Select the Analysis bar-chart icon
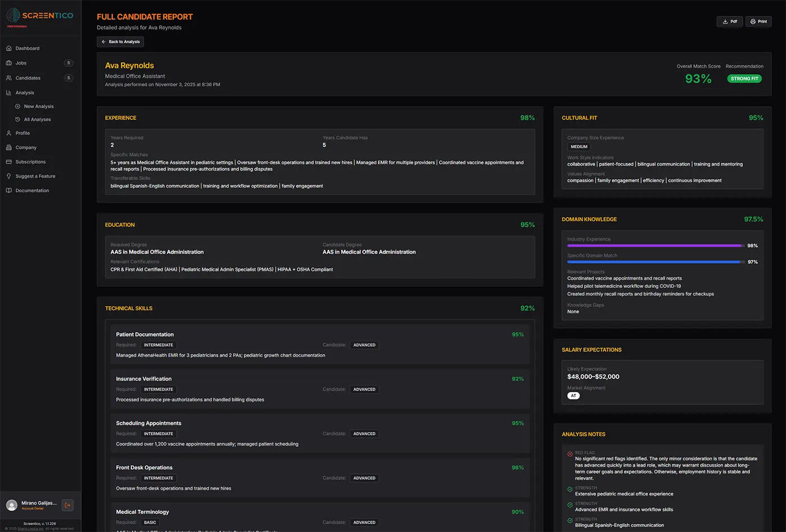The image size is (786, 532). coord(8,93)
